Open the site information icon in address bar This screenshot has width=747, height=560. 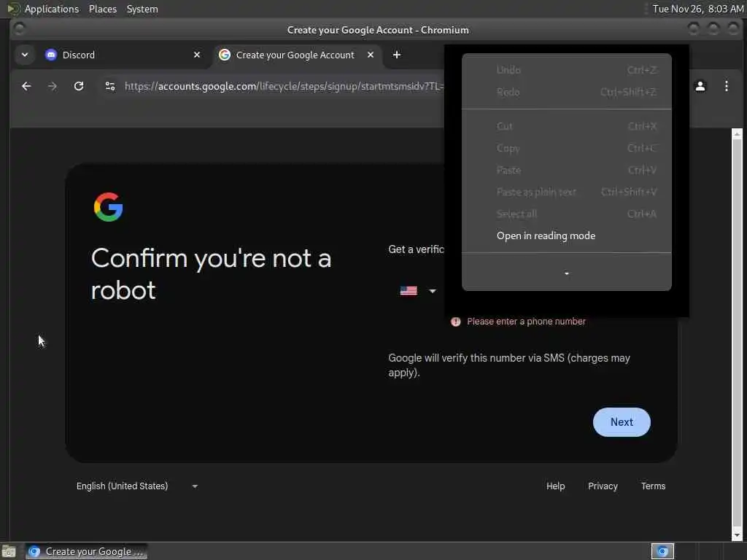pyautogui.click(x=110, y=86)
